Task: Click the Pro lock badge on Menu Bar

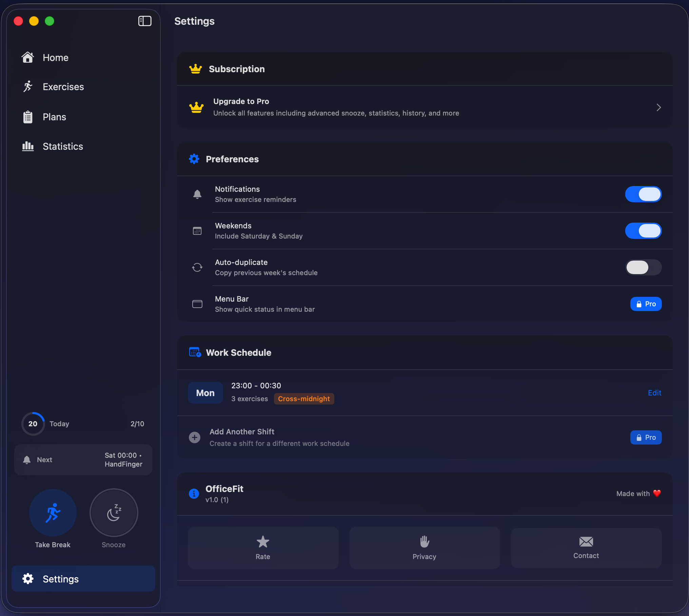Action: [x=646, y=304]
